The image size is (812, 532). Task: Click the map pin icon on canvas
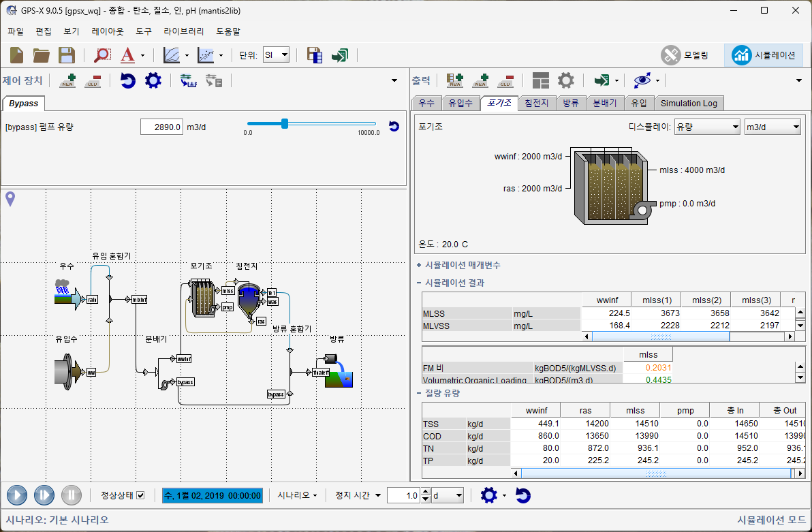10,199
